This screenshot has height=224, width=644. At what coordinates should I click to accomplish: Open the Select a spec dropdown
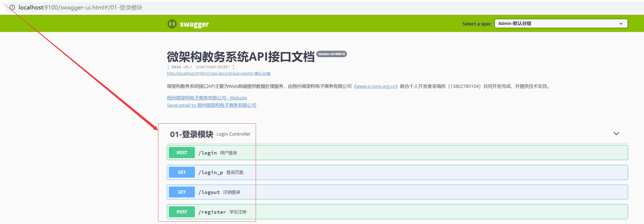tap(561, 24)
